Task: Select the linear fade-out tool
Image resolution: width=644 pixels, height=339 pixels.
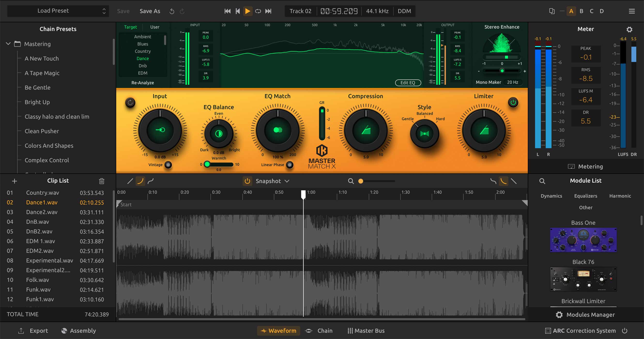Action: (x=514, y=181)
